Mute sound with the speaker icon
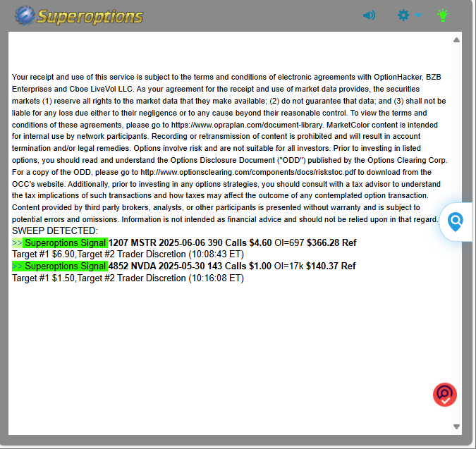This screenshot has width=476, height=449. [x=369, y=16]
